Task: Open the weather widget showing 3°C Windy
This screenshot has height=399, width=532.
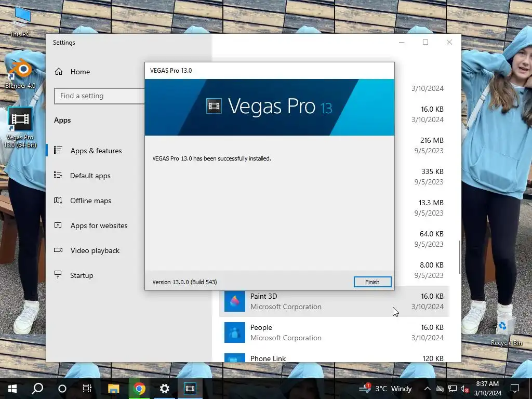Action: [386, 389]
